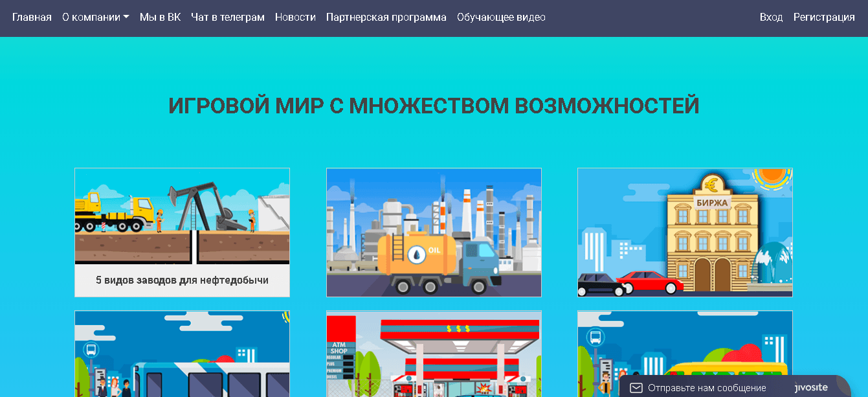Screen dimensions: 868x397
Task: Click the Вход login link
Action: 771,17
